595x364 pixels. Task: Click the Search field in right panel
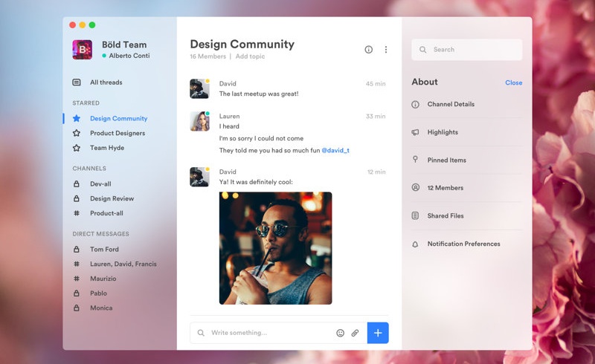pos(467,50)
